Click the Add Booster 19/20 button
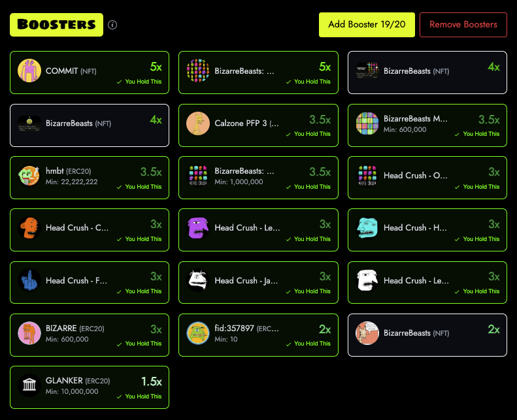This screenshot has height=420, width=517. click(367, 25)
